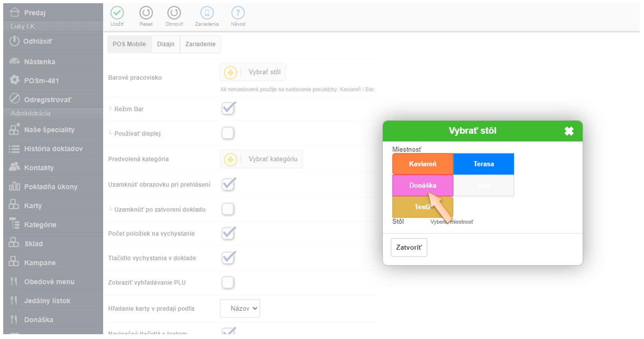Screen dimensions: 644x339
Task: Toggle the Režim Bar checkbox
Action: tap(228, 109)
